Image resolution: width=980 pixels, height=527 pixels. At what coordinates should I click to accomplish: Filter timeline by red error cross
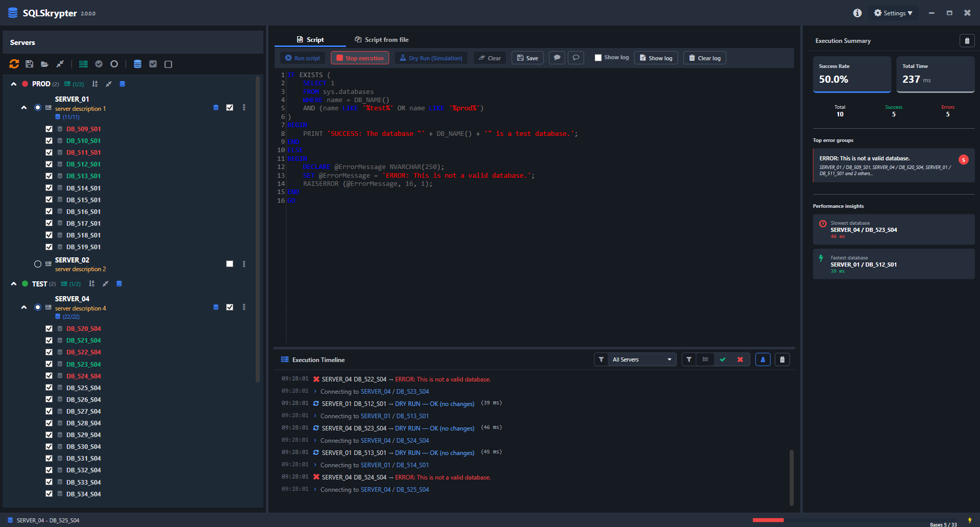740,360
